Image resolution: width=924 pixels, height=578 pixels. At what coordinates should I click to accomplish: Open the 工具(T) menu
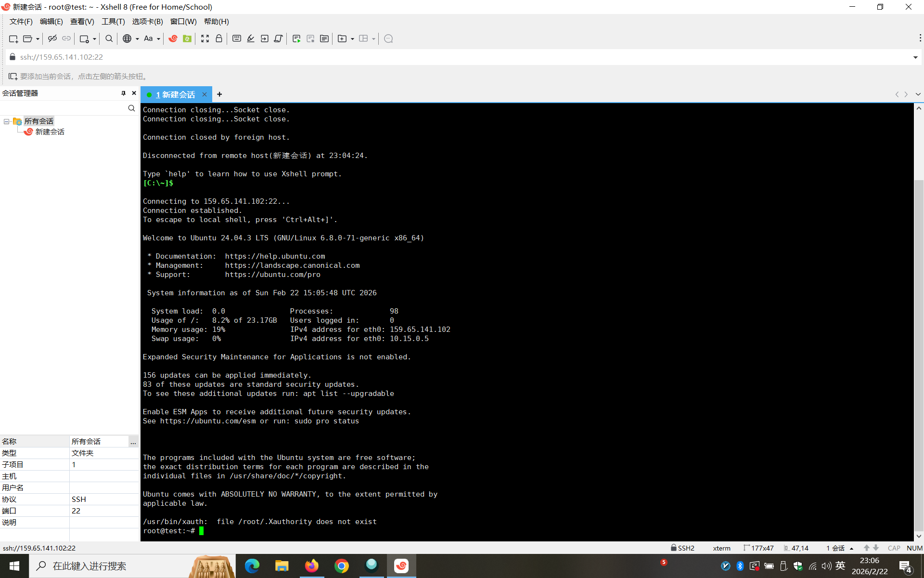tap(113, 22)
